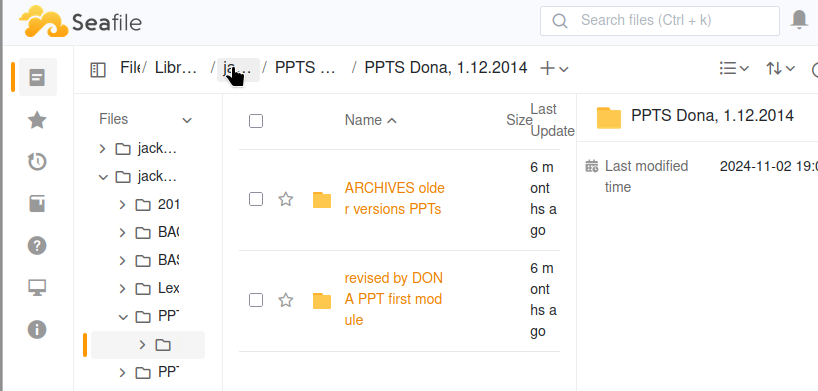Image resolution: width=818 pixels, height=391 pixels.
Task: Expand the BAS folder in the tree
Action: (123, 260)
